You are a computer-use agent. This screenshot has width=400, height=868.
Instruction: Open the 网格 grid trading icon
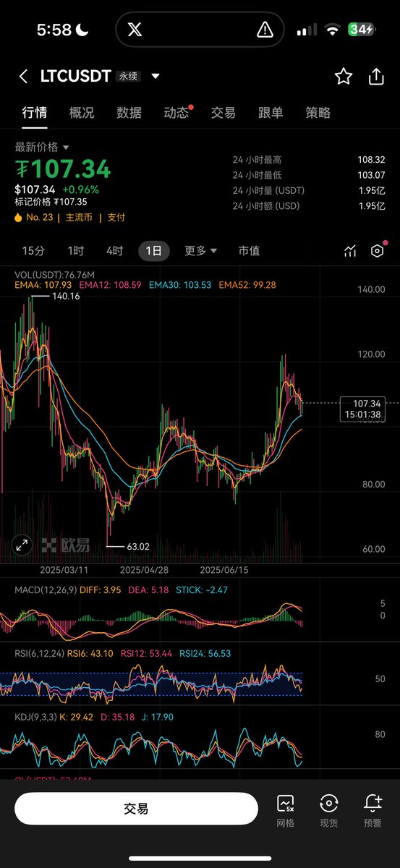pyautogui.click(x=286, y=810)
